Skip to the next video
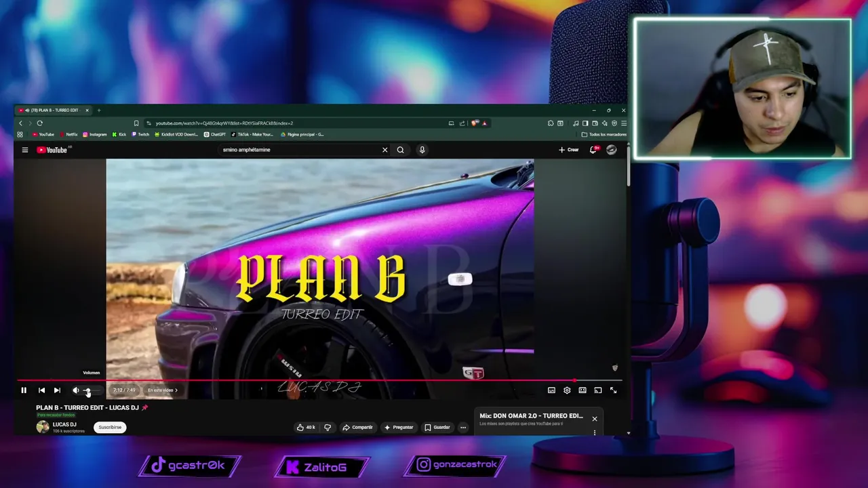868x488 pixels. tap(57, 390)
